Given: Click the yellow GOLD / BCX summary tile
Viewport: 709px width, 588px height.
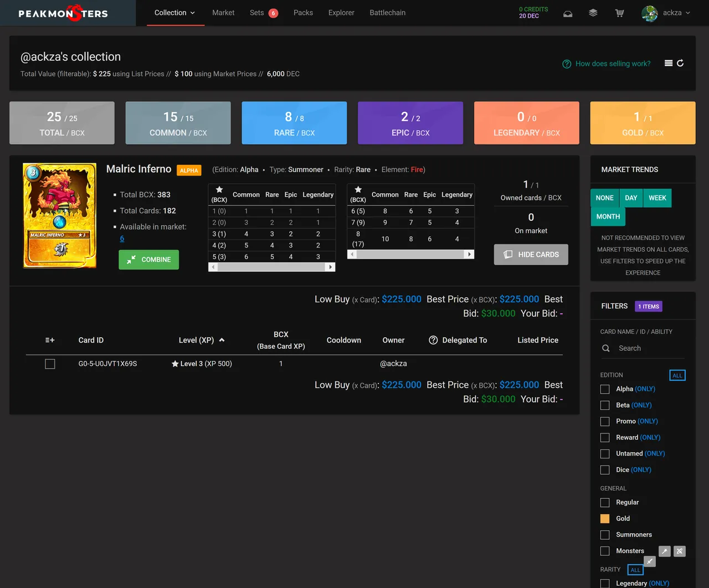Looking at the screenshot, I should [643, 123].
